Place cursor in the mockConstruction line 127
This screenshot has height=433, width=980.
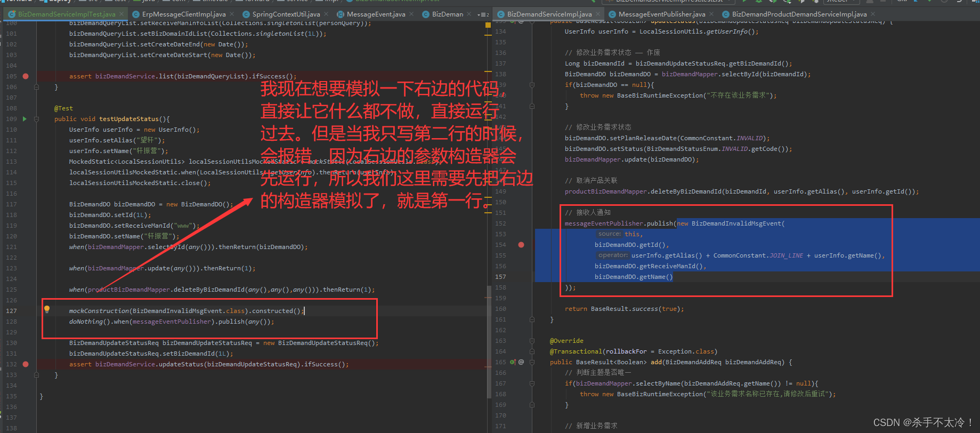tap(187, 311)
